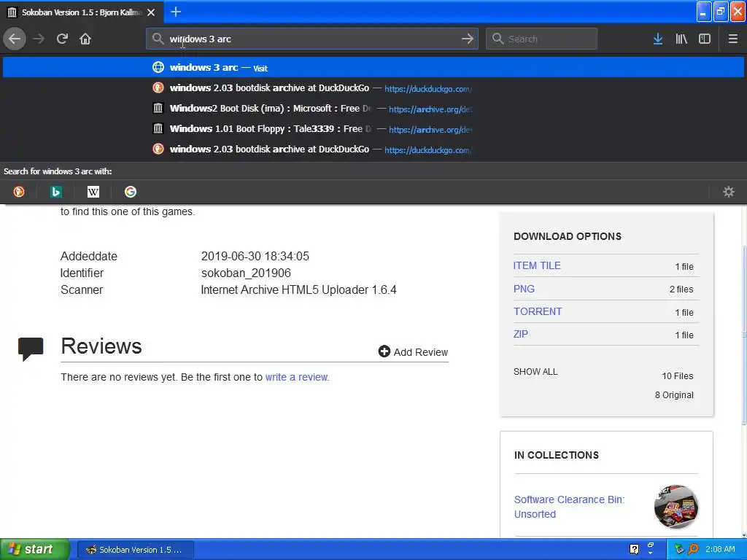
Task: Click the '8 Original' count
Action: (x=674, y=395)
